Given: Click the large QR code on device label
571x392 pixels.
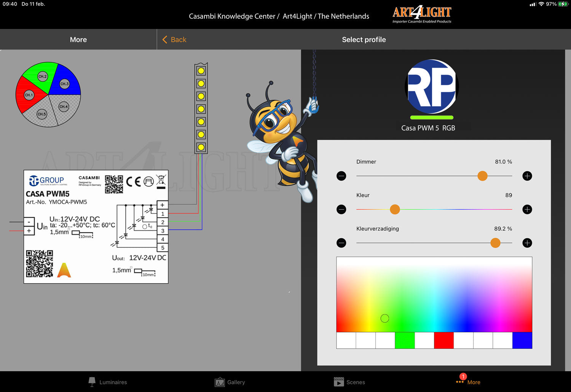Looking at the screenshot, I should pos(40,264).
